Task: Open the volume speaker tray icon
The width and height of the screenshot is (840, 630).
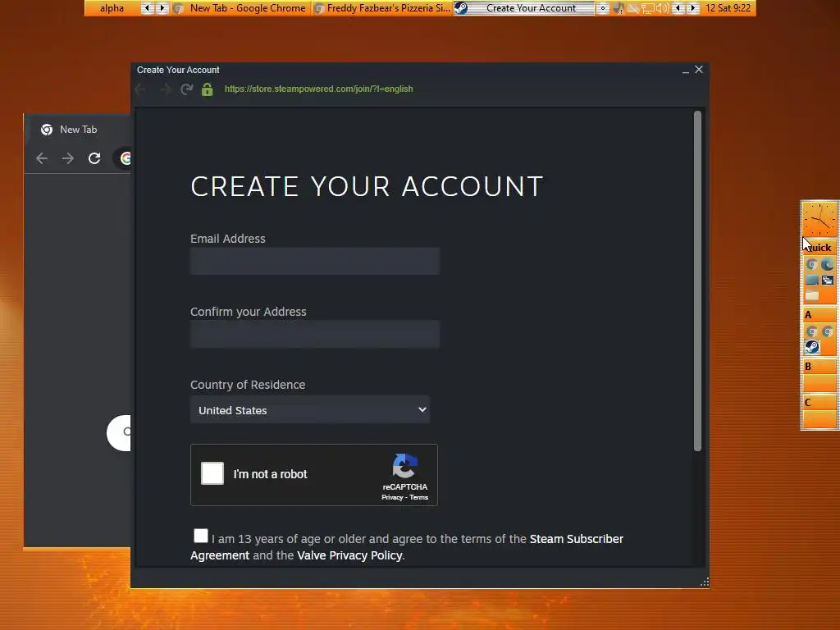Action: click(x=662, y=8)
